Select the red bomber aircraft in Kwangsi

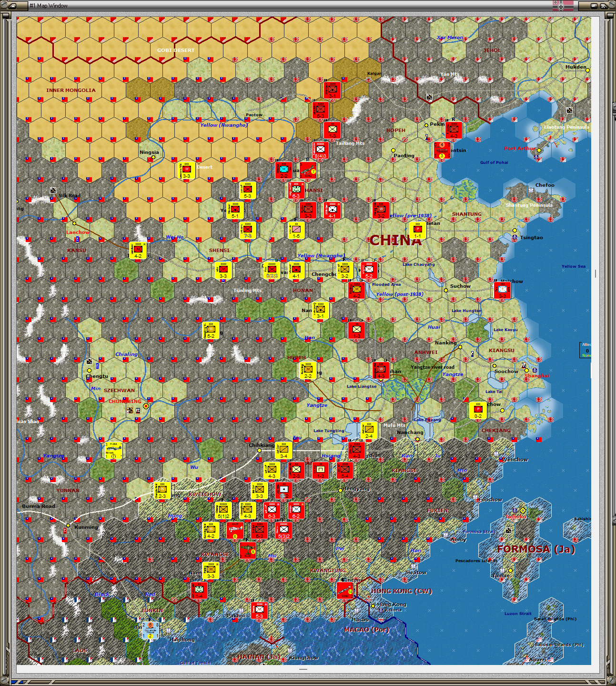tap(247, 550)
